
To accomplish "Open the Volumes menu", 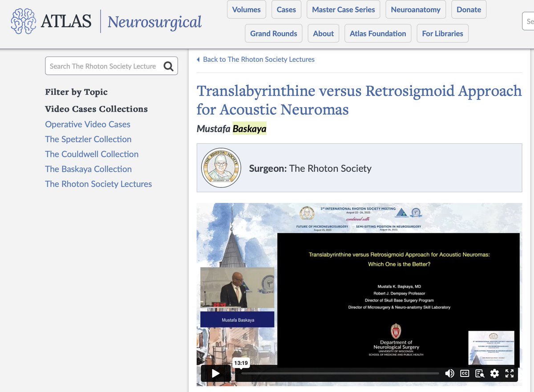I will [x=246, y=9].
